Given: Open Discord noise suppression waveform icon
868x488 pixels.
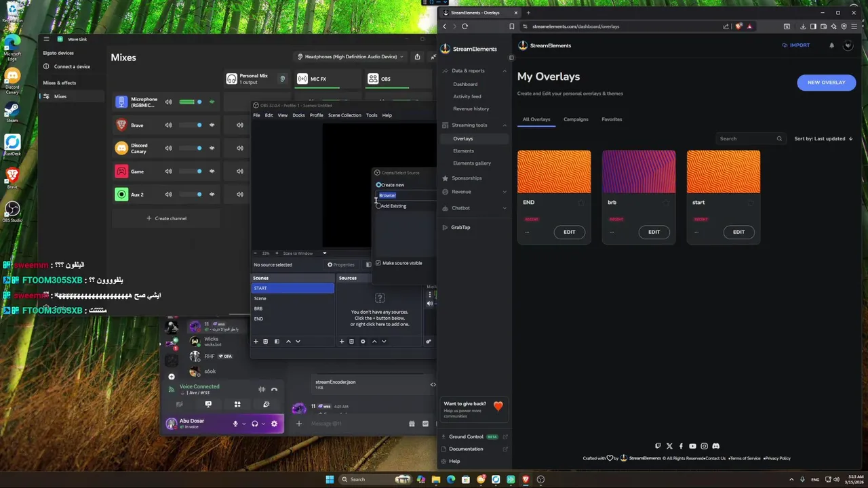Looking at the screenshot, I should click(262, 389).
